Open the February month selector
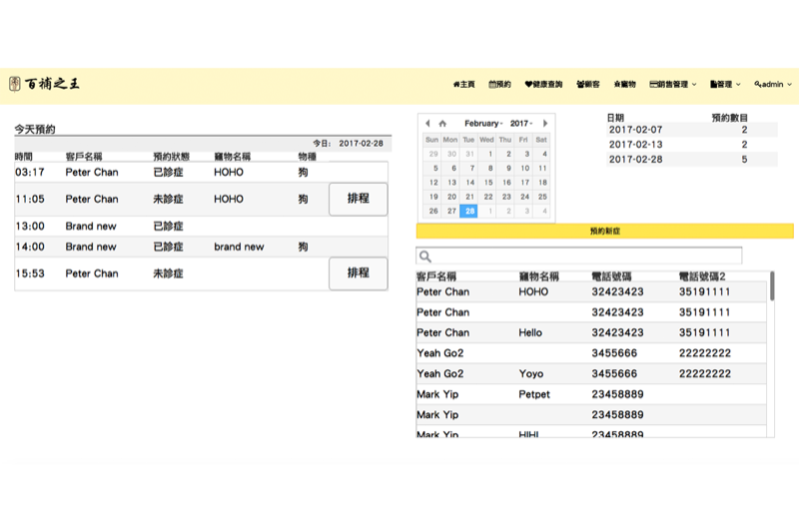 [x=483, y=123]
